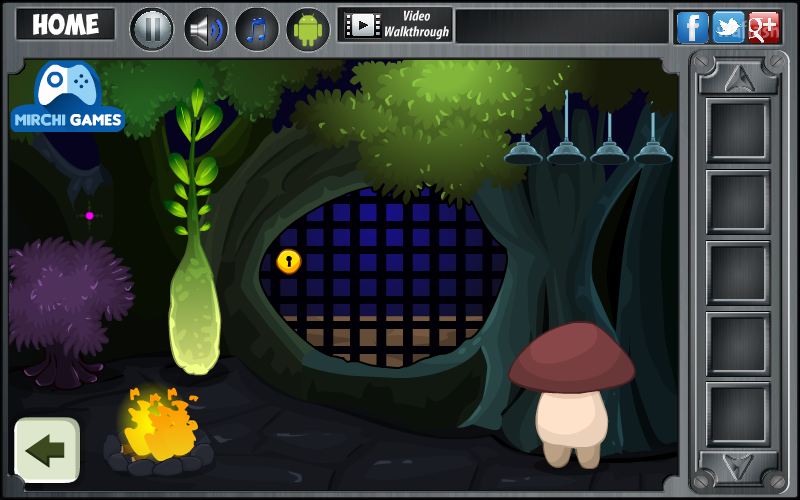Click the brown-capped mushroom
This screenshot has width=800, height=500.
click(x=571, y=394)
